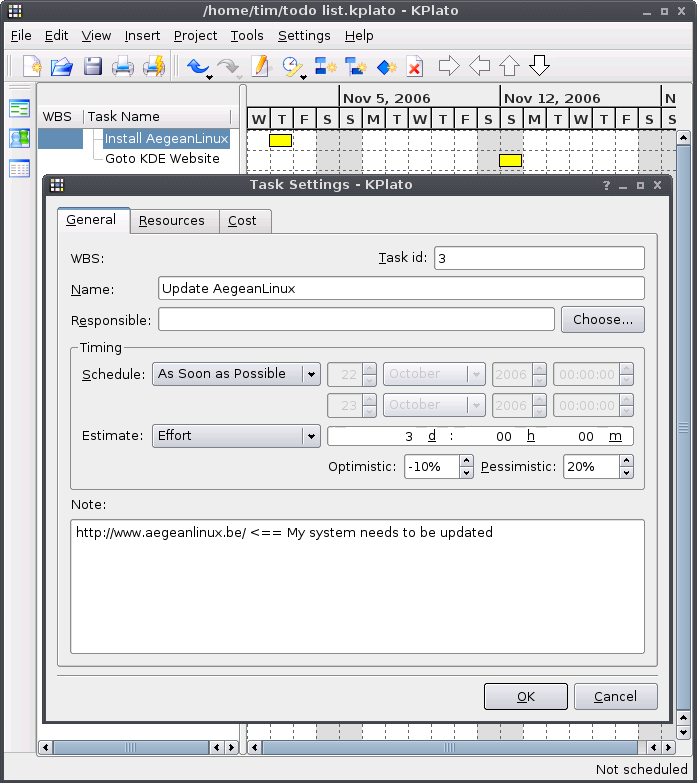Click the KPlato icon in the main window title bar
697x783 pixels.
tap(15, 11)
